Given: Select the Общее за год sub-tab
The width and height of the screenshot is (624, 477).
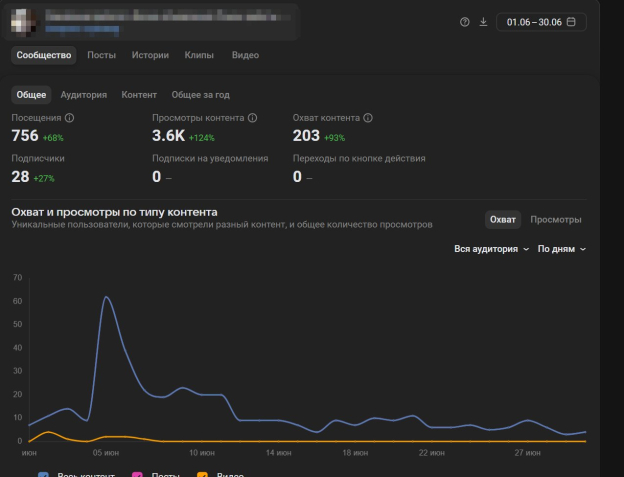Looking at the screenshot, I should click(200, 95).
